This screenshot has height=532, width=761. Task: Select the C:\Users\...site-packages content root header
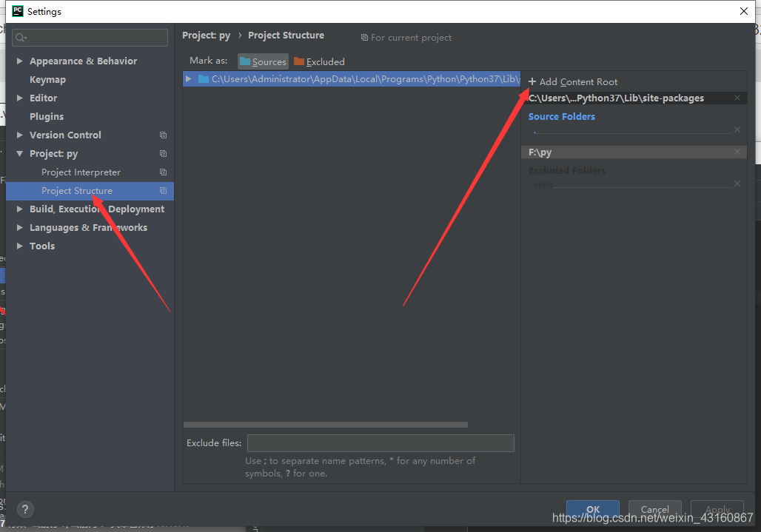coord(634,98)
